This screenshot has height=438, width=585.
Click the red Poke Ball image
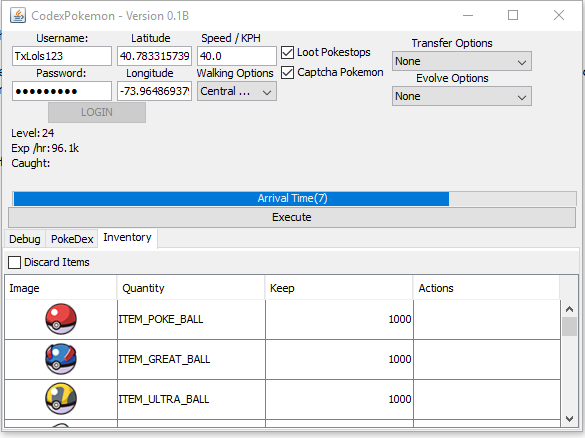[x=61, y=319]
